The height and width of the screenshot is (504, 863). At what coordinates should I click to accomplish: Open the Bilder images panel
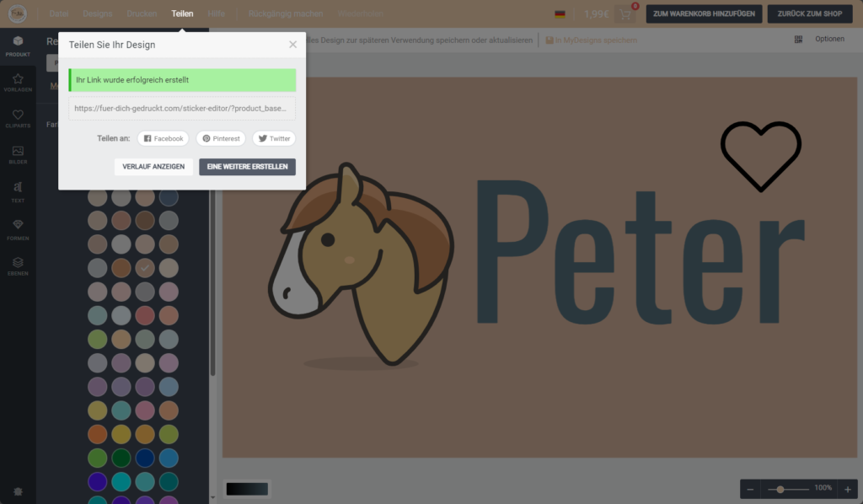(x=18, y=154)
